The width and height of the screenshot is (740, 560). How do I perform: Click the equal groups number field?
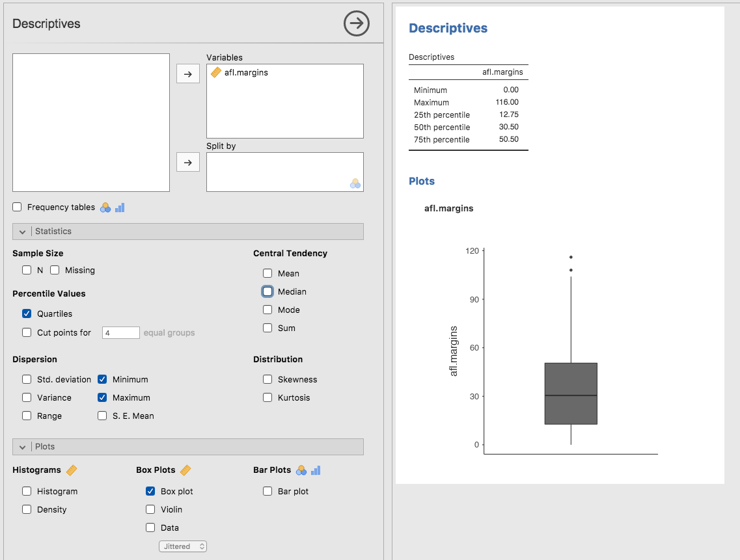pyautogui.click(x=121, y=332)
